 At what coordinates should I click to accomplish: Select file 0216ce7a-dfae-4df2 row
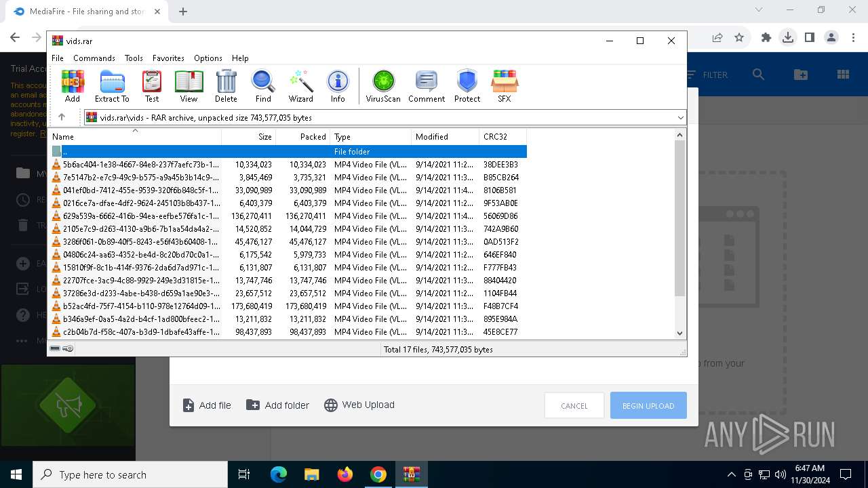click(x=288, y=203)
